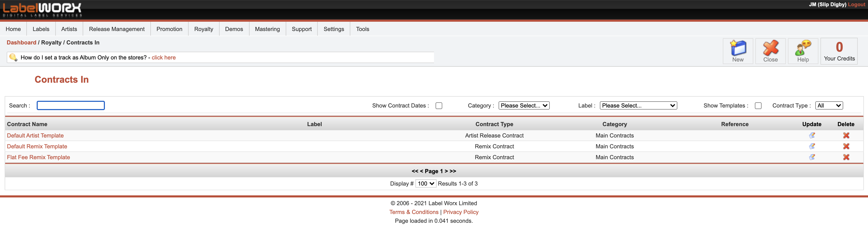Open the Labels menu

pos(41,29)
